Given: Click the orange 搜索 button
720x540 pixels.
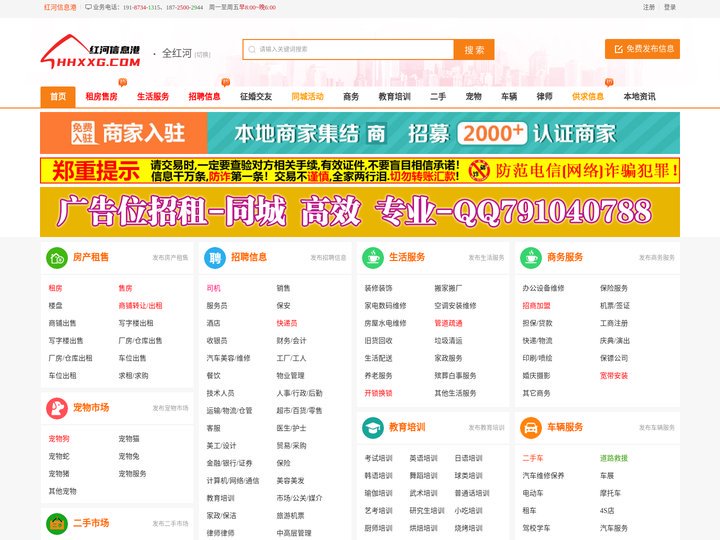Looking at the screenshot, I should [474, 50].
